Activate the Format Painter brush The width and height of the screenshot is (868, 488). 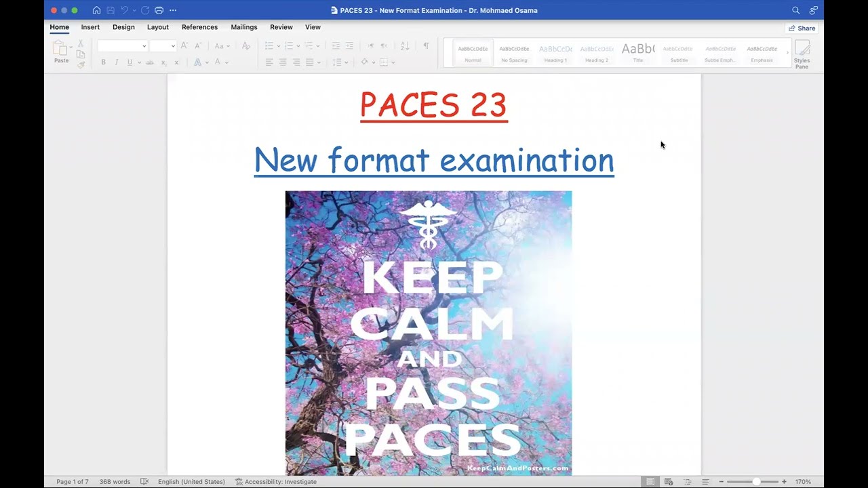80,64
